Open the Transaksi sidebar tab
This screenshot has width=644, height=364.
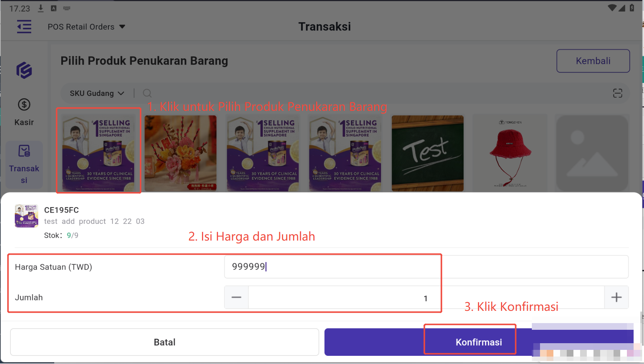click(24, 164)
